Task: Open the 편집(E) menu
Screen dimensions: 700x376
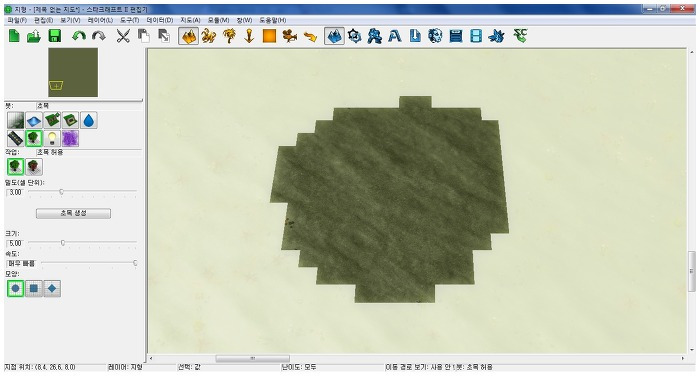Action: (x=43, y=20)
